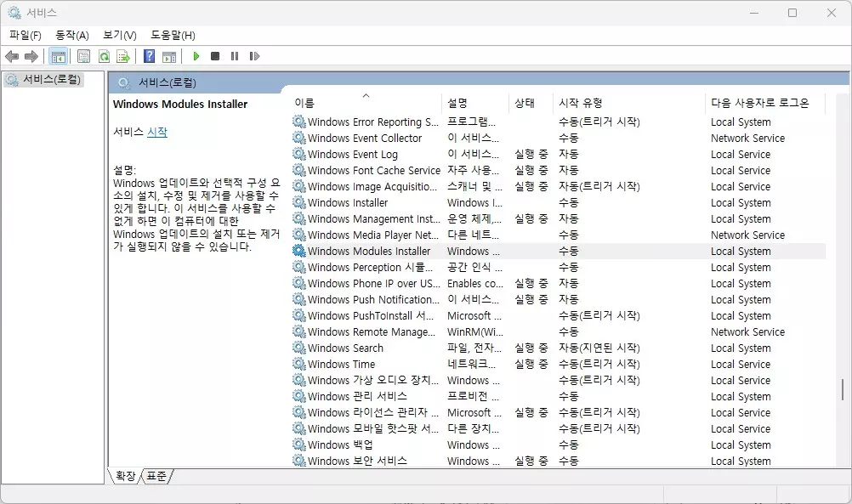Screen dimensions: 852x504
Task: Select the Windows Push Notification... service name
Action: pyautogui.click(x=374, y=300)
